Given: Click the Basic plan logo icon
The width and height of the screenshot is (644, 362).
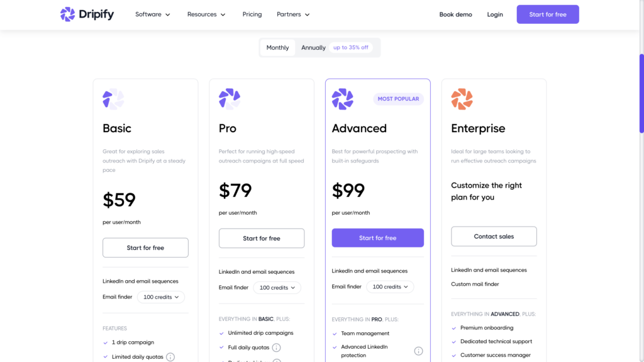Looking at the screenshot, I should 113,99.
